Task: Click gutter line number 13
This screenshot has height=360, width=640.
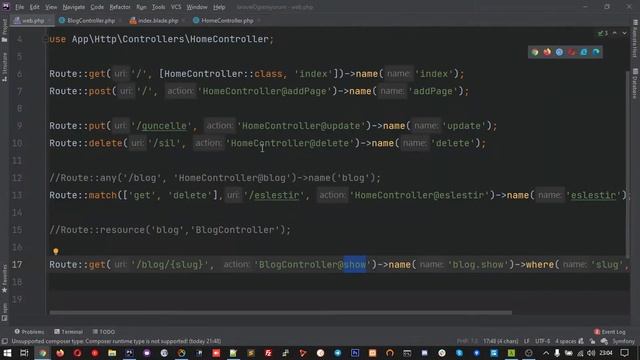Action: (17, 195)
